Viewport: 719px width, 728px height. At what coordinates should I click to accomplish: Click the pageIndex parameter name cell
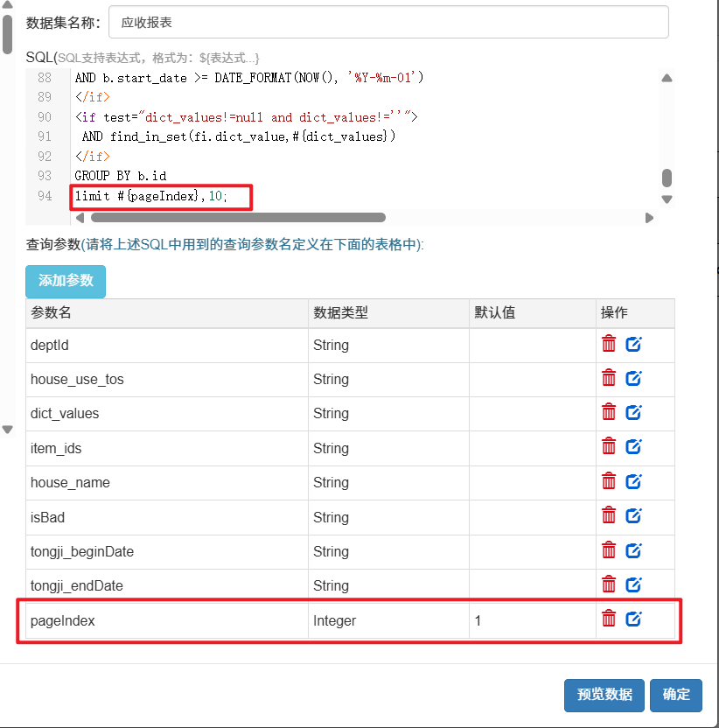tap(167, 620)
